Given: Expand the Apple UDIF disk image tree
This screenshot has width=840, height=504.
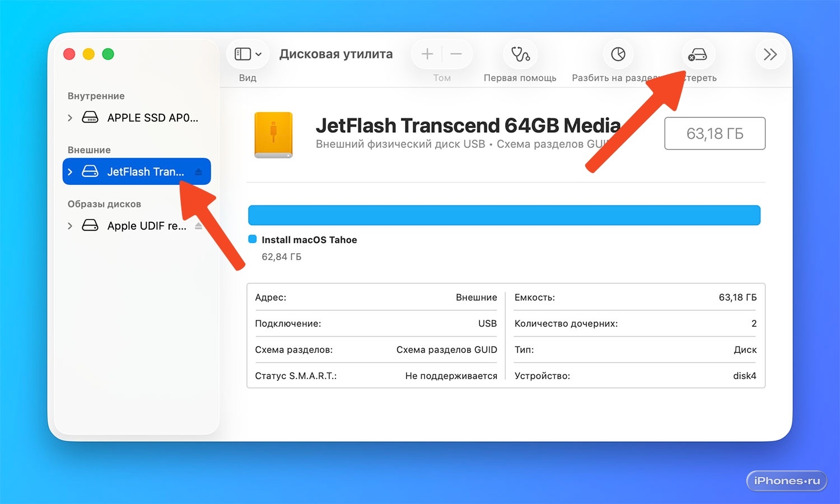Looking at the screenshot, I should tap(70, 226).
